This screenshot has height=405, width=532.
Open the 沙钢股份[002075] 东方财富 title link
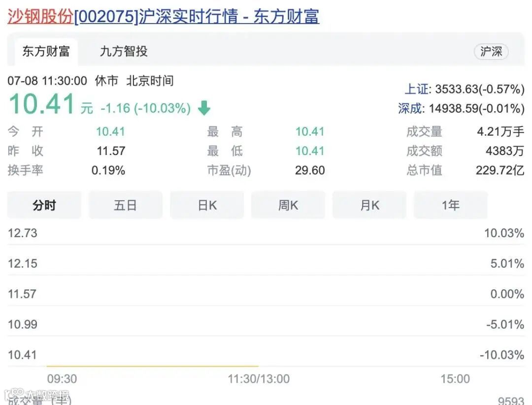point(163,16)
